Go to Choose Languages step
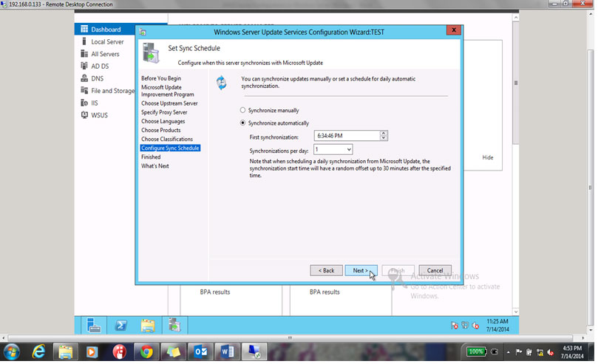The width and height of the screenshot is (598, 364). click(x=163, y=121)
